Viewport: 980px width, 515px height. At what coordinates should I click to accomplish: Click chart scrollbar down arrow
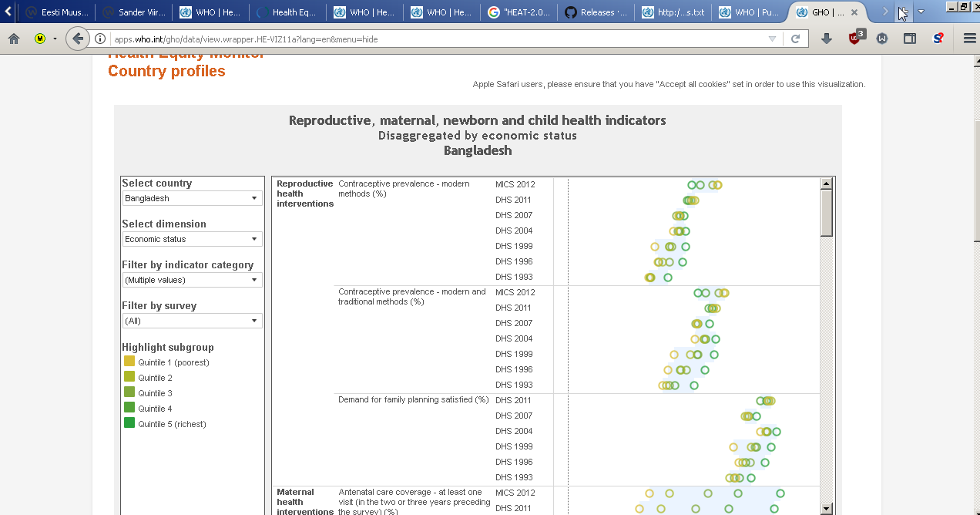click(827, 508)
